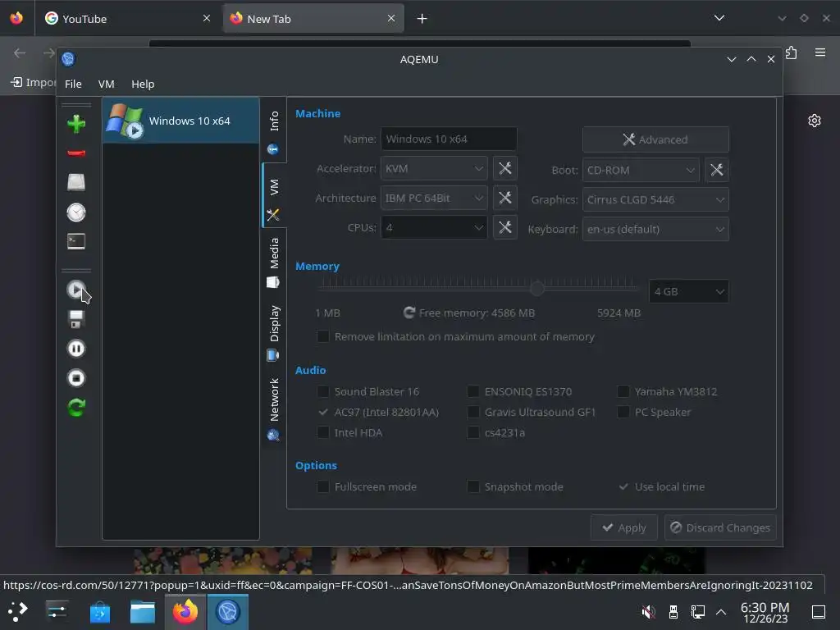Open the file manager taskbar icon
Image resolution: width=840 pixels, height=630 pixels.
tap(143, 611)
